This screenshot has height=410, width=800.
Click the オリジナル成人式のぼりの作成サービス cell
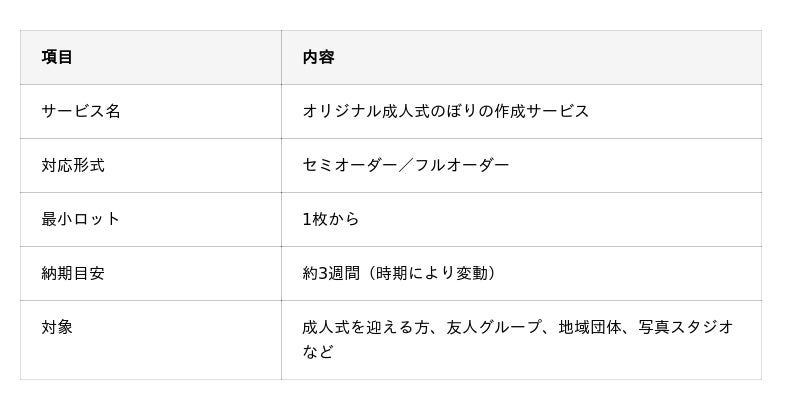pyautogui.click(x=445, y=111)
